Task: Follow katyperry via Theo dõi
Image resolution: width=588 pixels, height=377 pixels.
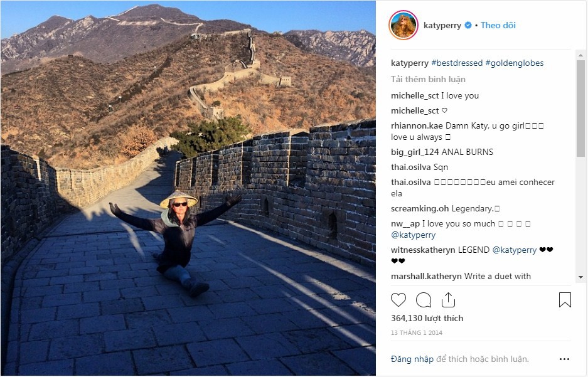Action: (498, 25)
